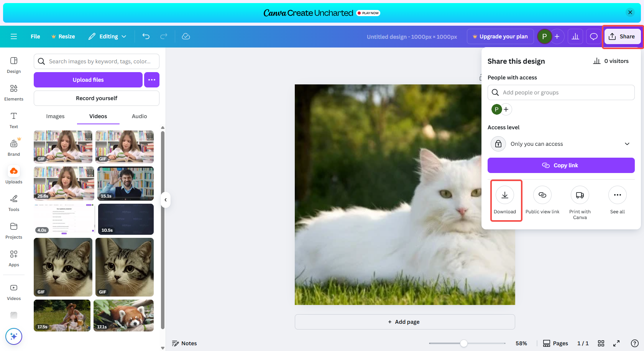Click the Record yourself button
The image size is (644, 351).
click(97, 98)
